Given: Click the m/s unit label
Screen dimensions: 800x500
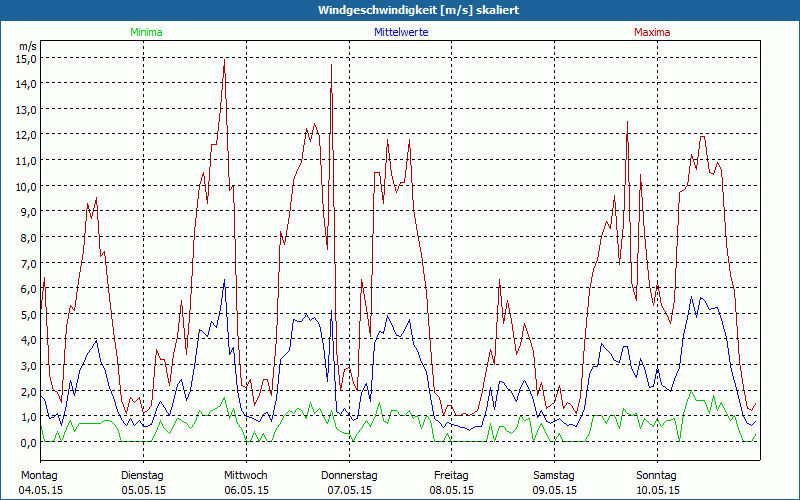Looking at the screenshot, I should point(27,46).
